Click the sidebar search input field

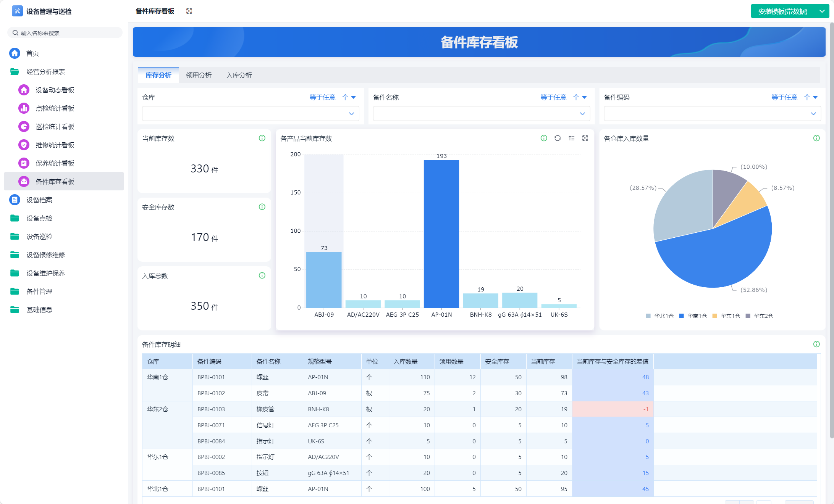click(x=65, y=33)
